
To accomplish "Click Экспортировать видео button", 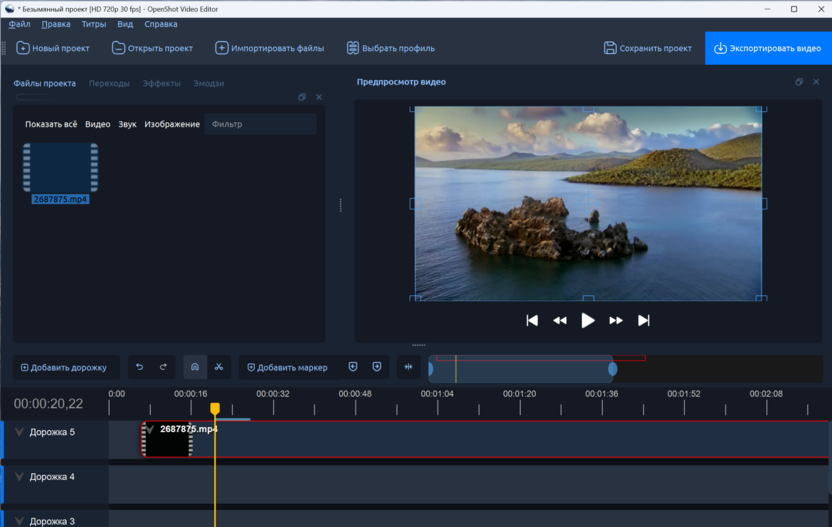I will coord(767,48).
